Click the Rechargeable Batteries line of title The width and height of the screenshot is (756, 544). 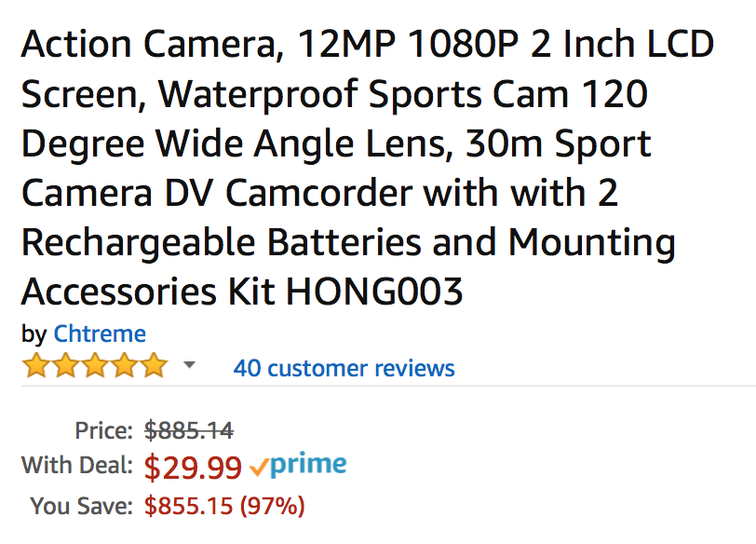[348, 242]
